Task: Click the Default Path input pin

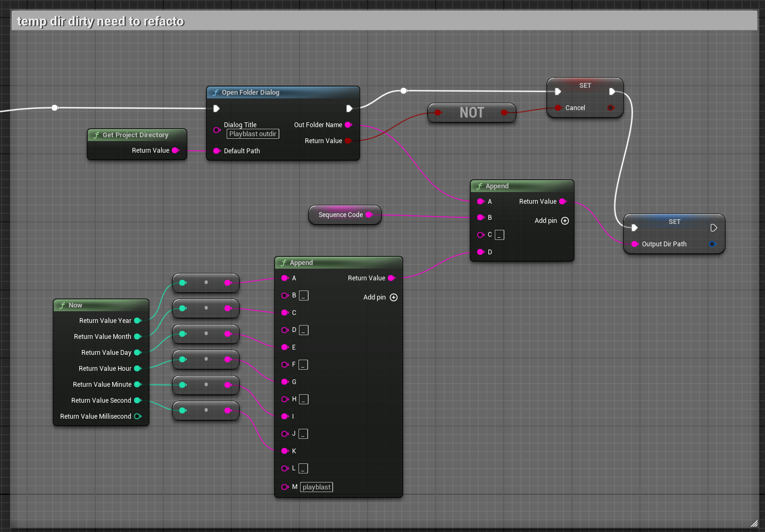Action: coord(217,151)
